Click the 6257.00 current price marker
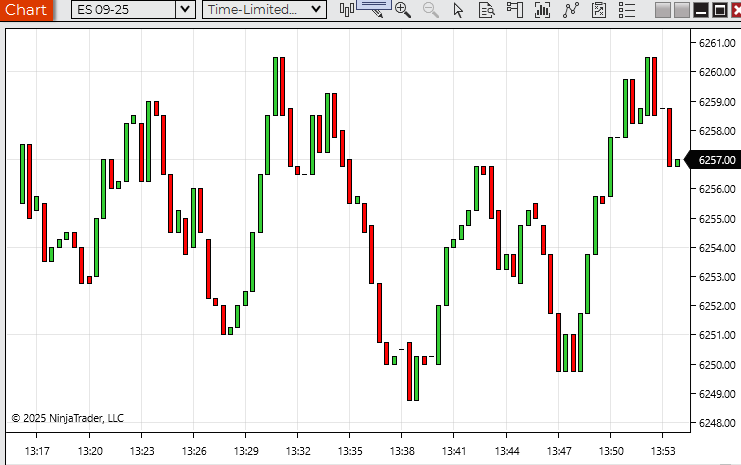The width and height of the screenshot is (741, 465). click(715, 160)
